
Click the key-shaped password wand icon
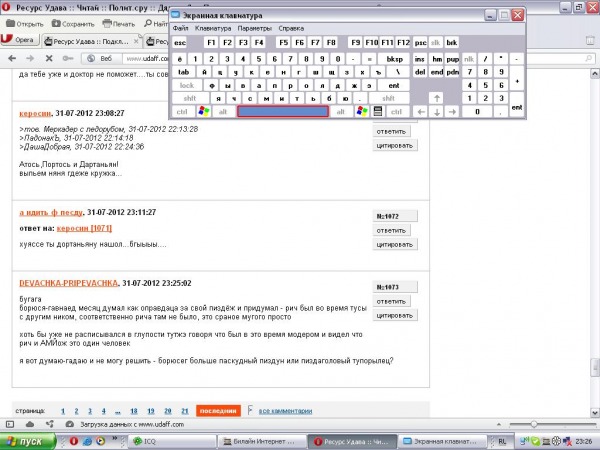click(68, 58)
